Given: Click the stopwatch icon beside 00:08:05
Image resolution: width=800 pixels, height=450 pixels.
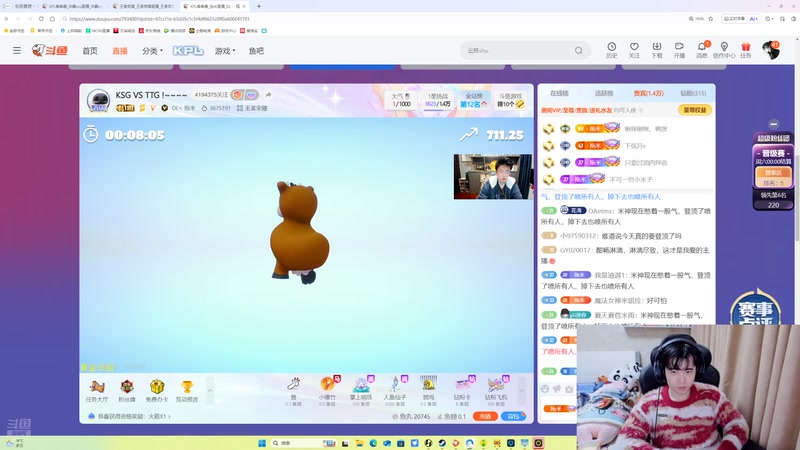Looking at the screenshot, I should pos(91,134).
